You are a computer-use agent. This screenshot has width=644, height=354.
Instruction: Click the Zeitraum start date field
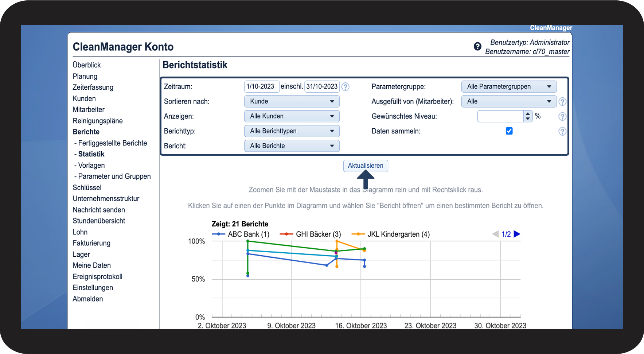point(261,87)
